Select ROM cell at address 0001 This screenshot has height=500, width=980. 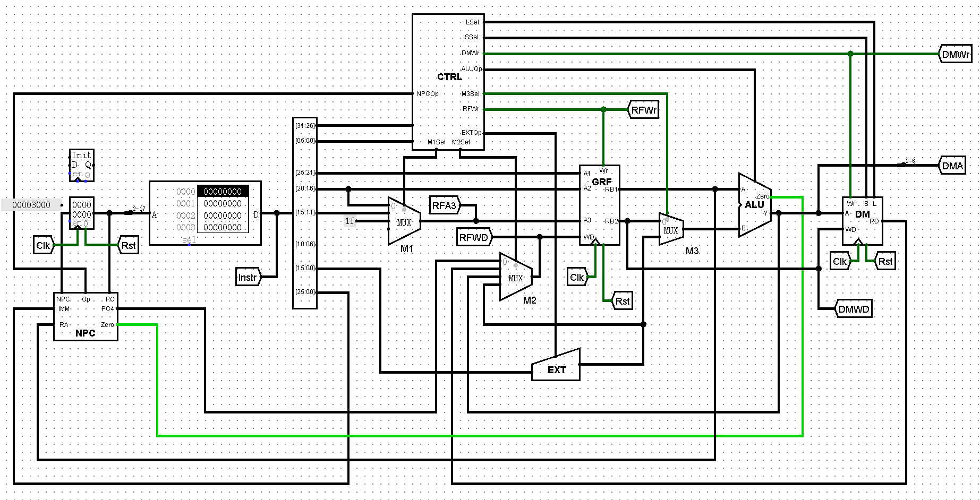[x=223, y=203]
